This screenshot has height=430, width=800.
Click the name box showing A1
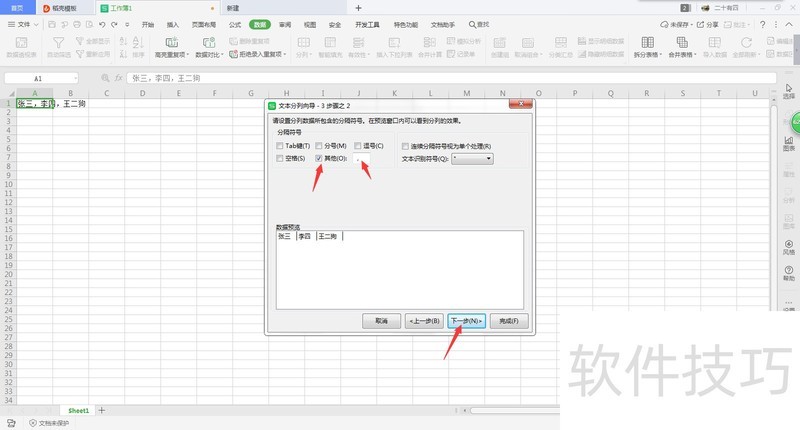(x=41, y=78)
